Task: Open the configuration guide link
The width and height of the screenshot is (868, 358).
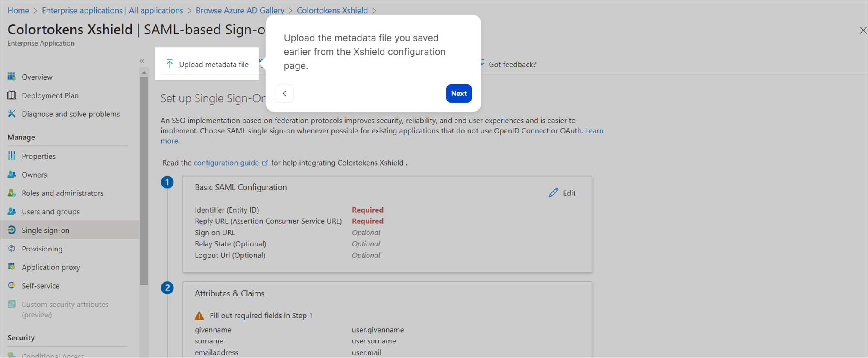Action: (x=226, y=163)
